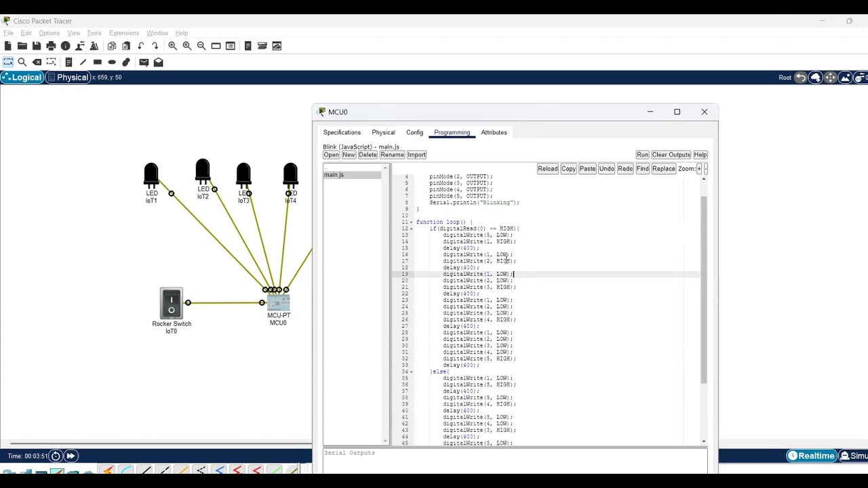Viewport: 868px width, 488px height.
Task: Open the Programming tab in MCU0
Action: coord(452,132)
